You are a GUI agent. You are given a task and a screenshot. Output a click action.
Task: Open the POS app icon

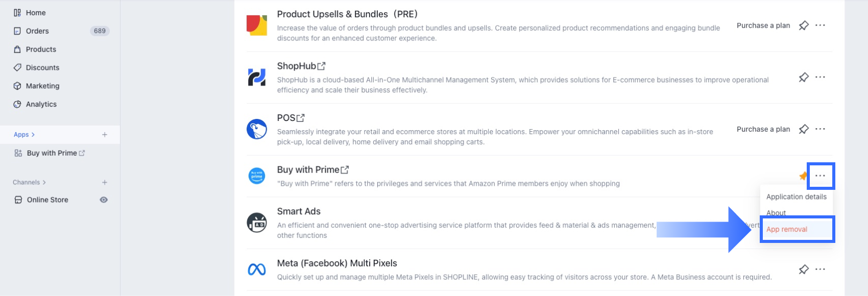(257, 129)
